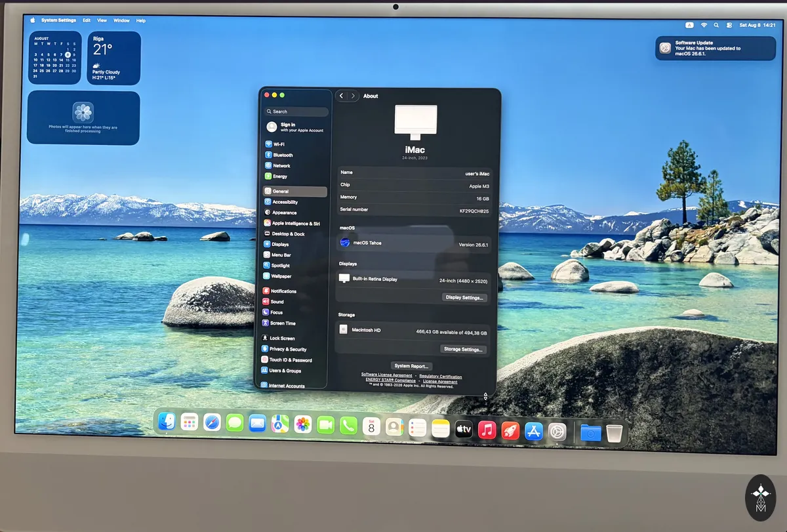Open Control Center from the menu bar
The image size is (787, 532).
pos(729,25)
